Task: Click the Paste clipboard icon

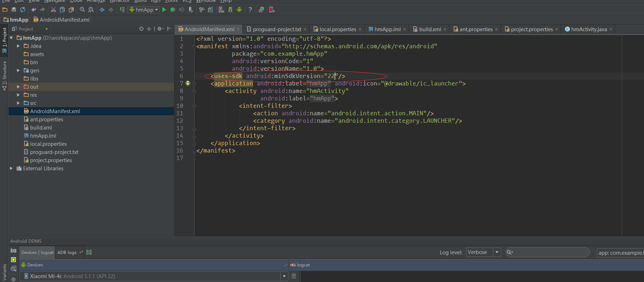Action: click(x=71, y=10)
